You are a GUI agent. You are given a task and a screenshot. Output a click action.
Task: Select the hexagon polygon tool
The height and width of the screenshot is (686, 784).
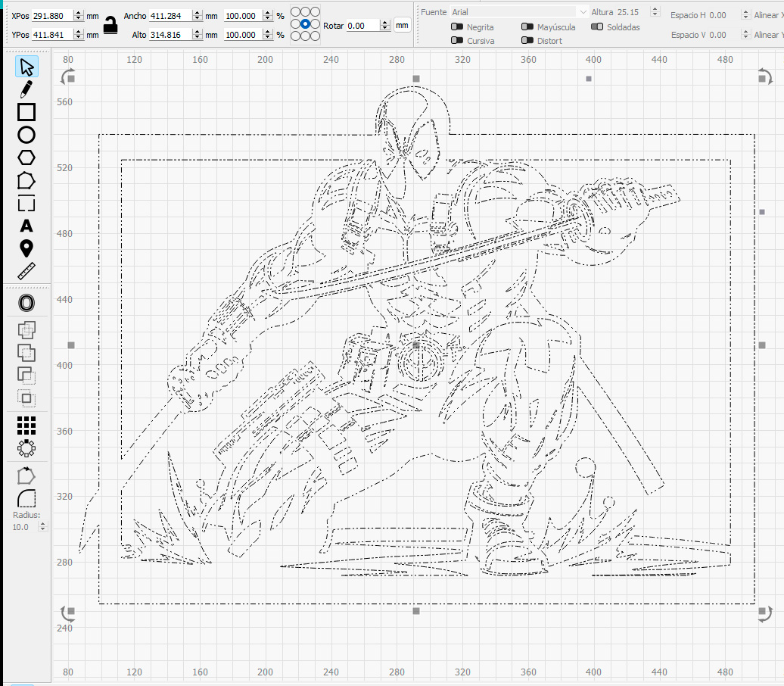tap(26, 157)
